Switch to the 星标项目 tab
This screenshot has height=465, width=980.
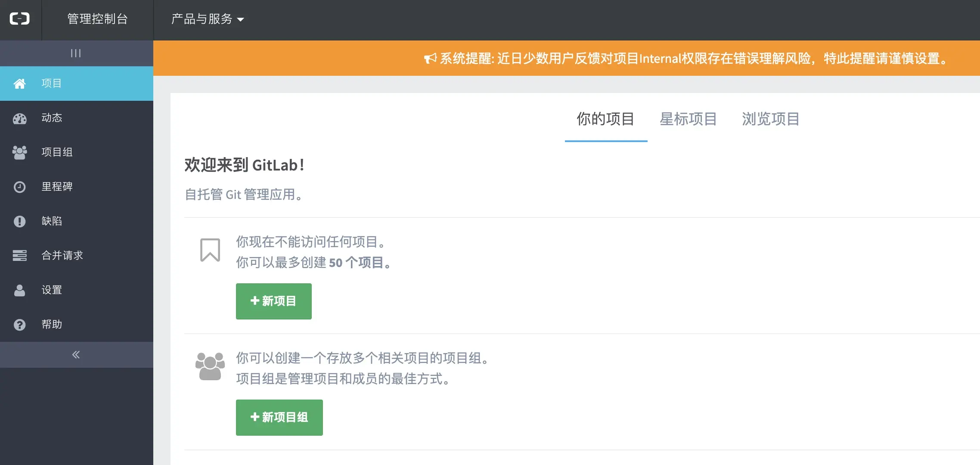(688, 119)
